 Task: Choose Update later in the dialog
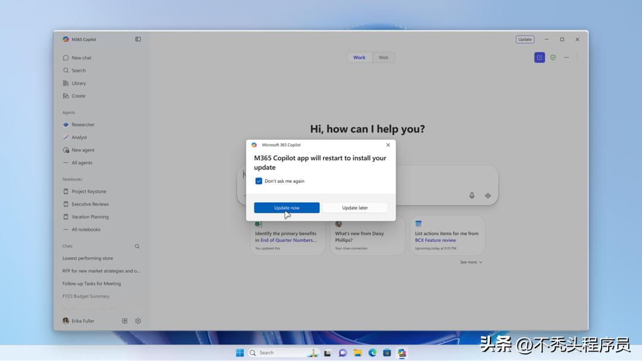(355, 207)
